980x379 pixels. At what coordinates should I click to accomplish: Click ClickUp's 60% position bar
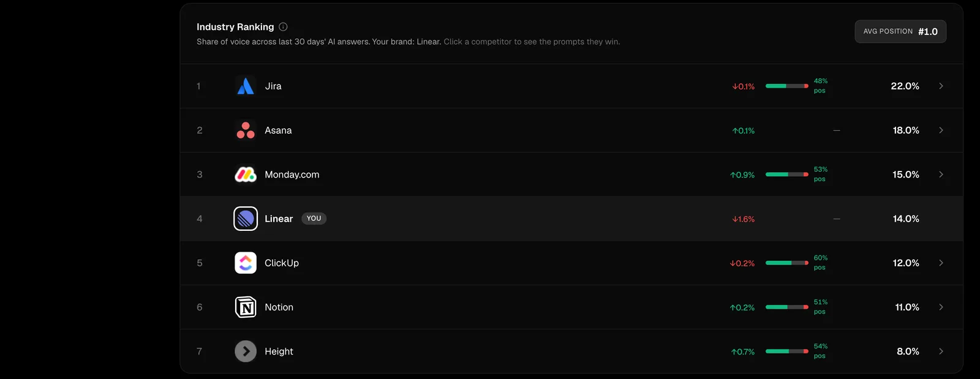pos(787,263)
